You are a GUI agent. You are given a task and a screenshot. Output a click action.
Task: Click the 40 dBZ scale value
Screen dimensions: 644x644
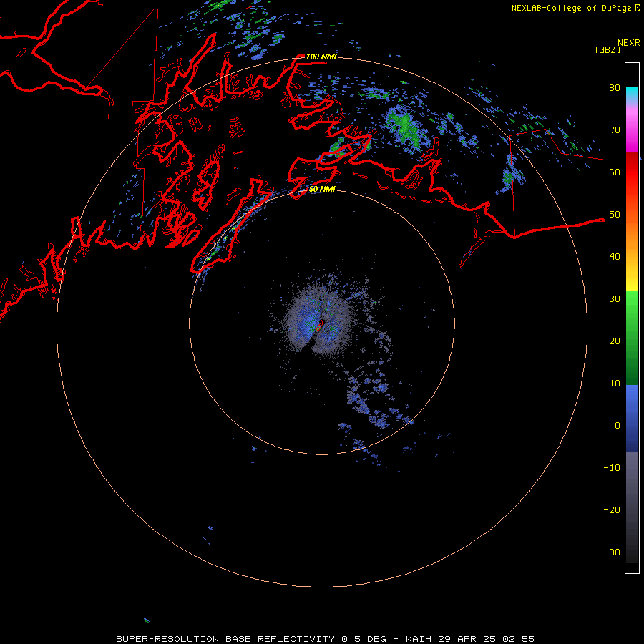(x=615, y=257)
